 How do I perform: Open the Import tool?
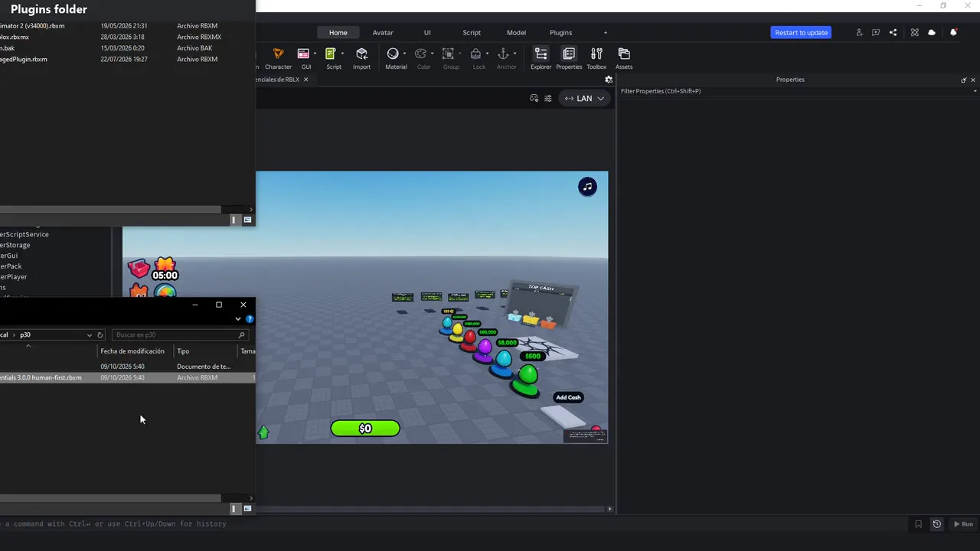click(361, 58)
